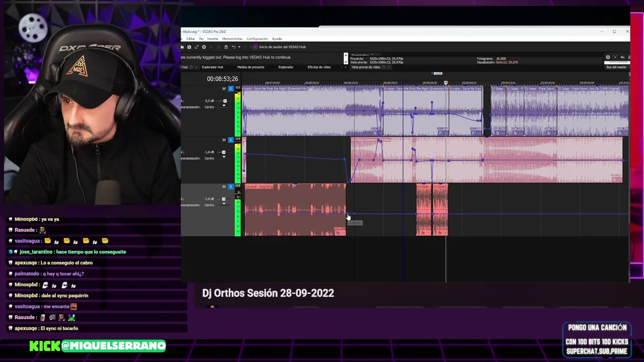The image size is (644, 362).
Task: Select the Vista previa de vídeo tab
Action: pos(366,67)
